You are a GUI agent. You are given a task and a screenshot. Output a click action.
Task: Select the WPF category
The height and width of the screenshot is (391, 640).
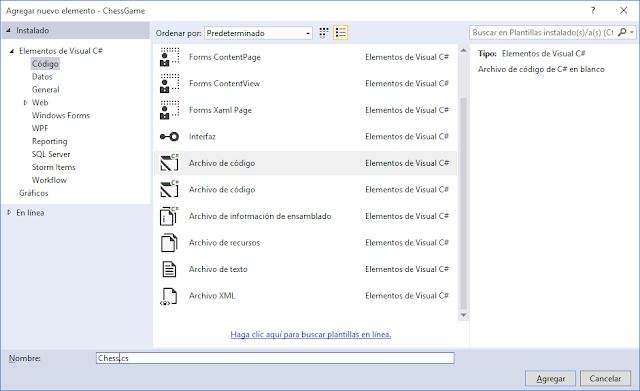pos(40,129)
